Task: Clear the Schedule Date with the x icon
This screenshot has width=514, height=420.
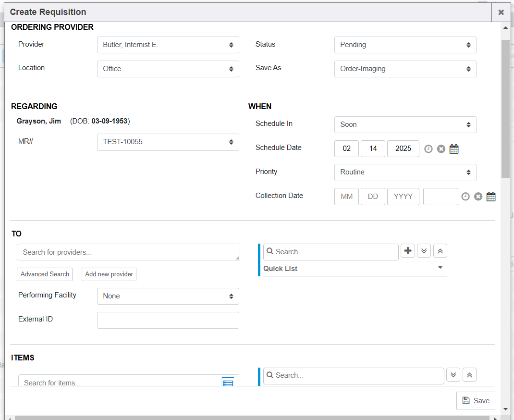Action: 441,149
